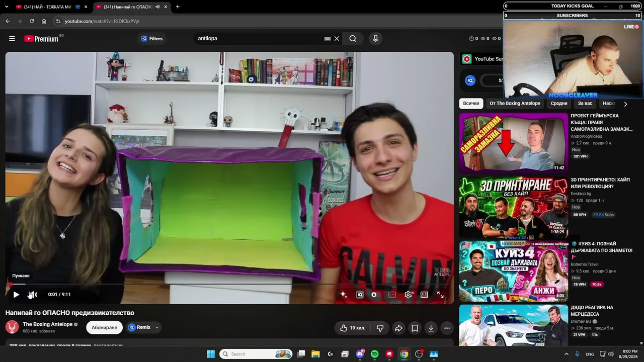Screen dimensions: 644x362
Task: Open File Explorer from taskbar
Action: 315,354
